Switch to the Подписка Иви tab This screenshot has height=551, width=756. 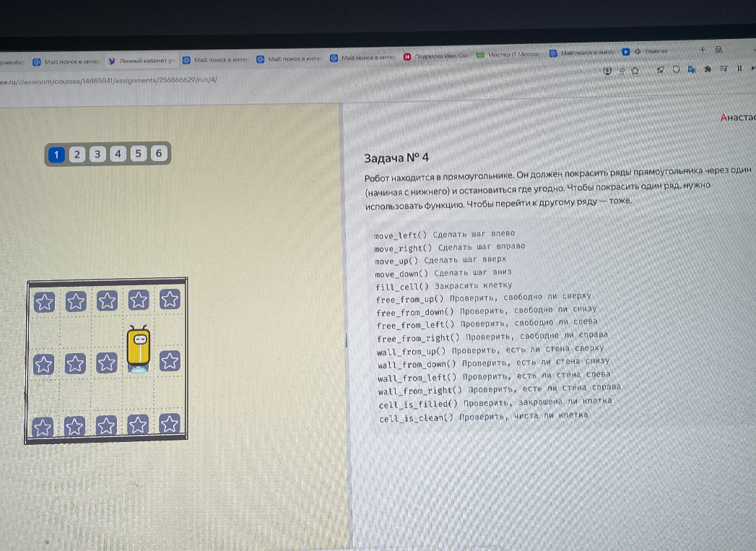pyautogui.click(x=436, y=56)
